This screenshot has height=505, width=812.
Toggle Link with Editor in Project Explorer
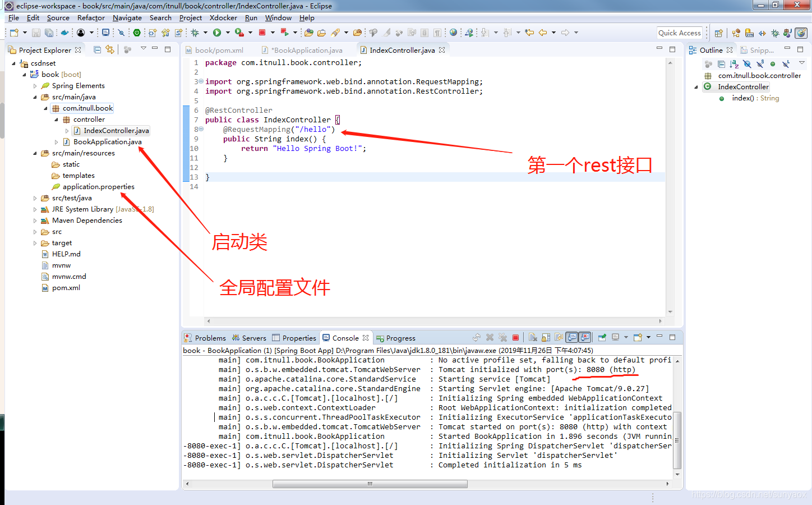110,49
